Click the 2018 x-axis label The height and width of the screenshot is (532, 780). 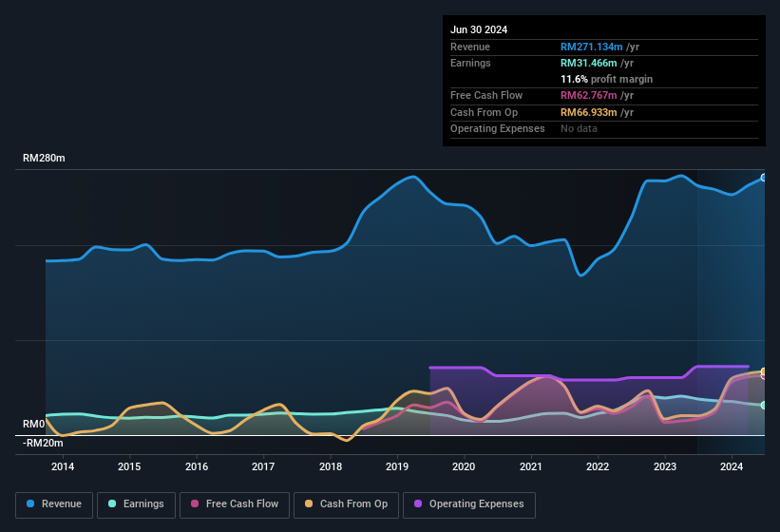coord(331,466)
